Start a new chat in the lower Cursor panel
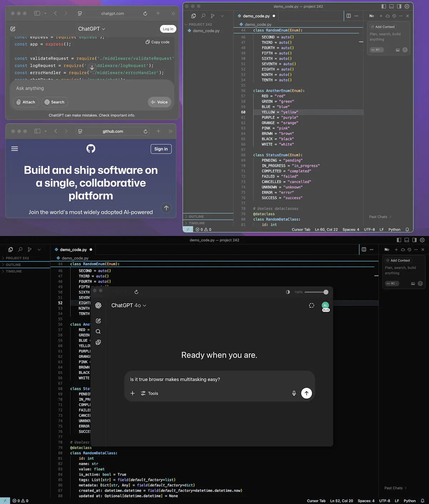The width and height of the screenshot is (429, 504). 396,249
